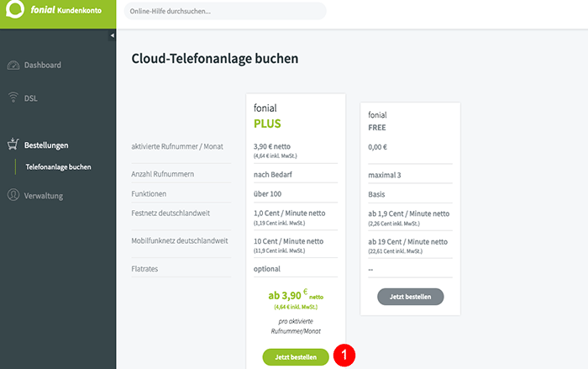Collapse the sidebar with arrow toggle

point(112,35)
